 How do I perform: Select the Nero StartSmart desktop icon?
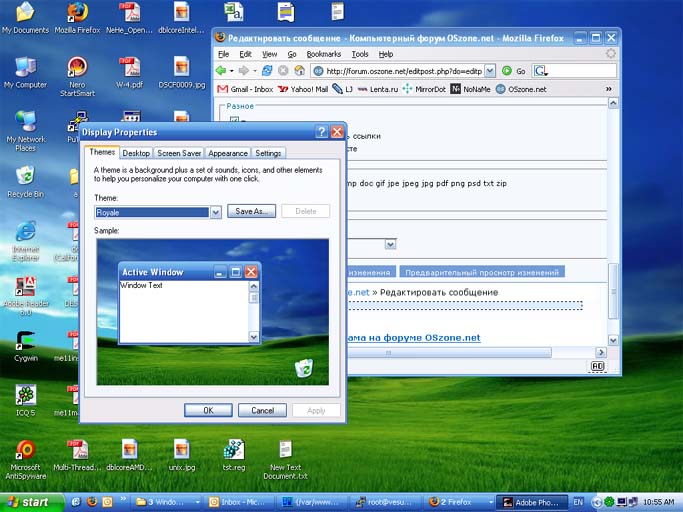(76, 72)
